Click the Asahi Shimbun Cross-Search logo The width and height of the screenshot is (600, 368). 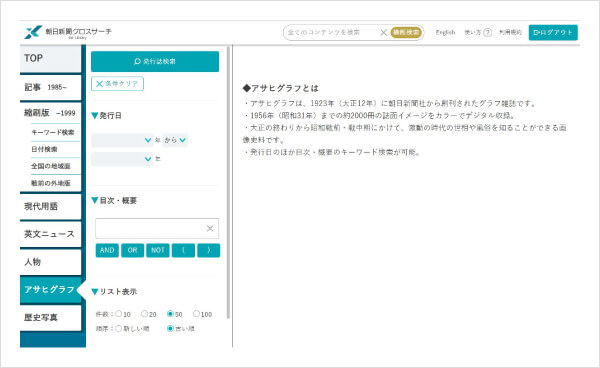click(x=68, y=33)
